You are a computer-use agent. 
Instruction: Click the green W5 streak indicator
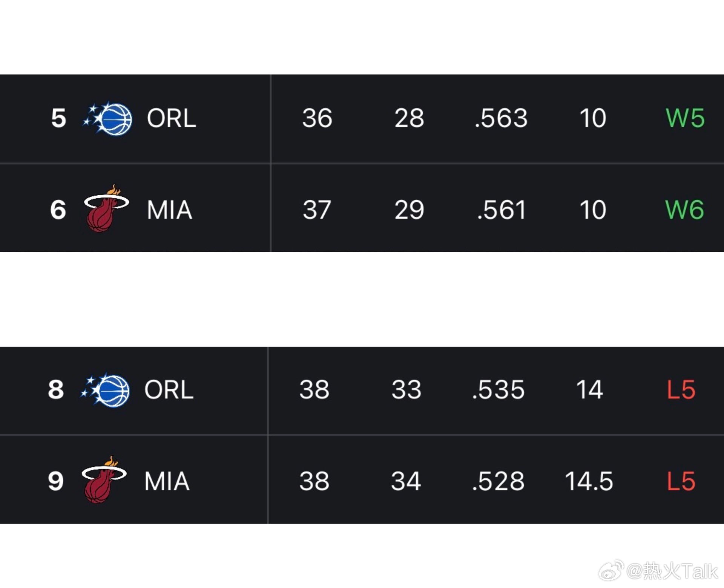coord(685,118)
